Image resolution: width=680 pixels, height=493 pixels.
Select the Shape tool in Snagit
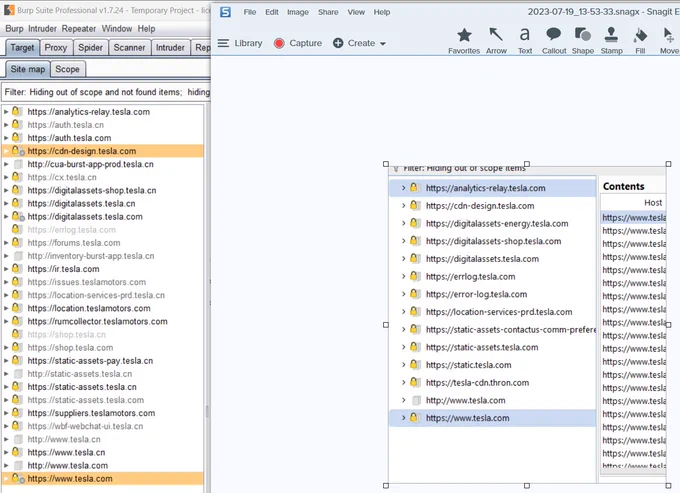(x=583, y=41)
